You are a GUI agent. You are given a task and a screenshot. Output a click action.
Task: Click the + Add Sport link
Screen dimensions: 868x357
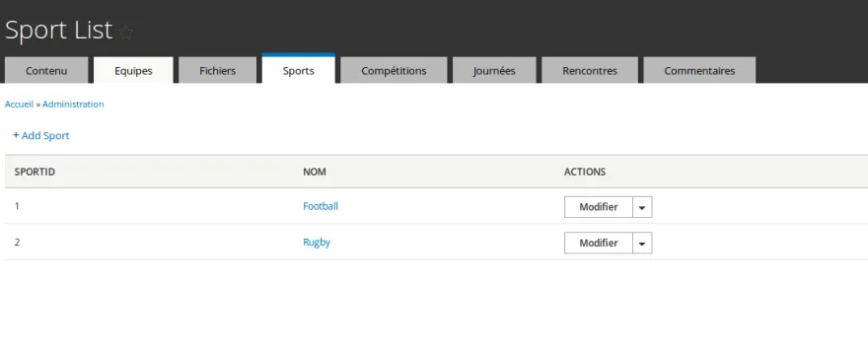tap(41, 136)
